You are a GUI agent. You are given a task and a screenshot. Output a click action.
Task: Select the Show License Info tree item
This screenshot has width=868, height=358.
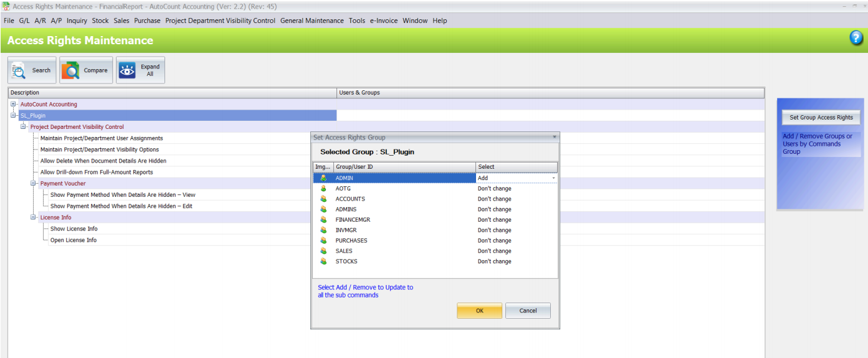click(74, 228)
